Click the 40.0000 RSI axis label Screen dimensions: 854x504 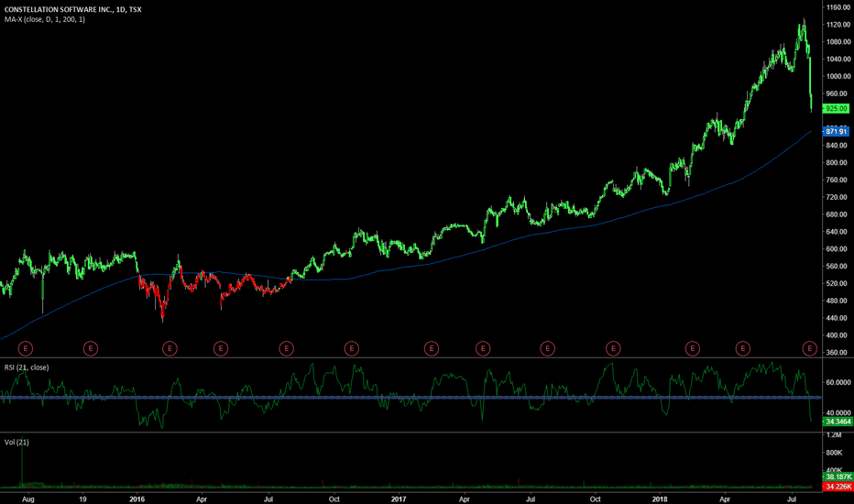coord(838,413)
